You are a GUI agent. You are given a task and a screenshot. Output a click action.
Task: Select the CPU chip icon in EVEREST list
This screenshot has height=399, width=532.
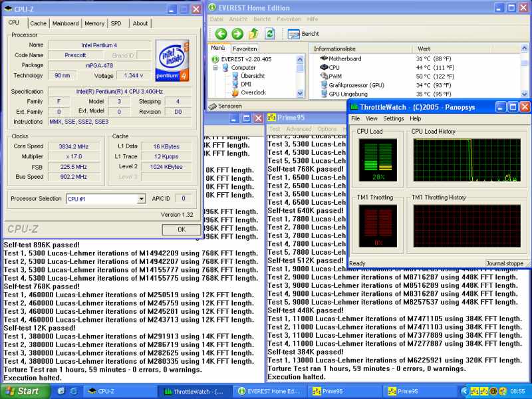pyautogui.click(x=324, y=67)
